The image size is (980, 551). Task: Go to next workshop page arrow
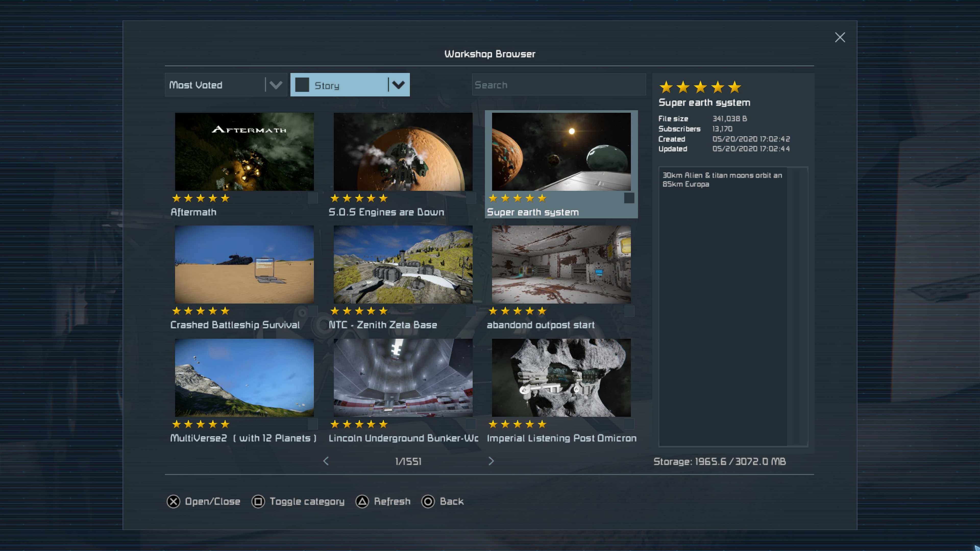point(491,461)
